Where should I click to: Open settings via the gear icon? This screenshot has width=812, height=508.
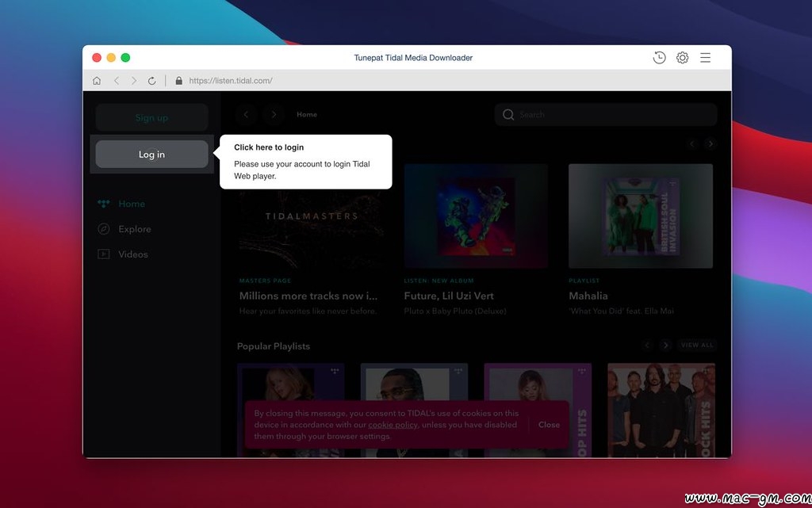tap(683, 57)
